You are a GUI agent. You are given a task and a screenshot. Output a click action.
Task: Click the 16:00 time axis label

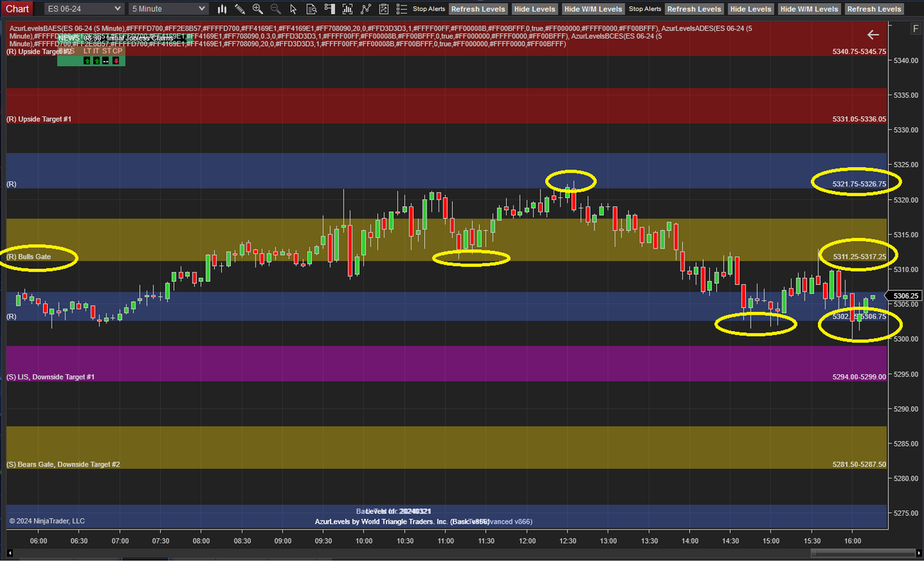852,541
